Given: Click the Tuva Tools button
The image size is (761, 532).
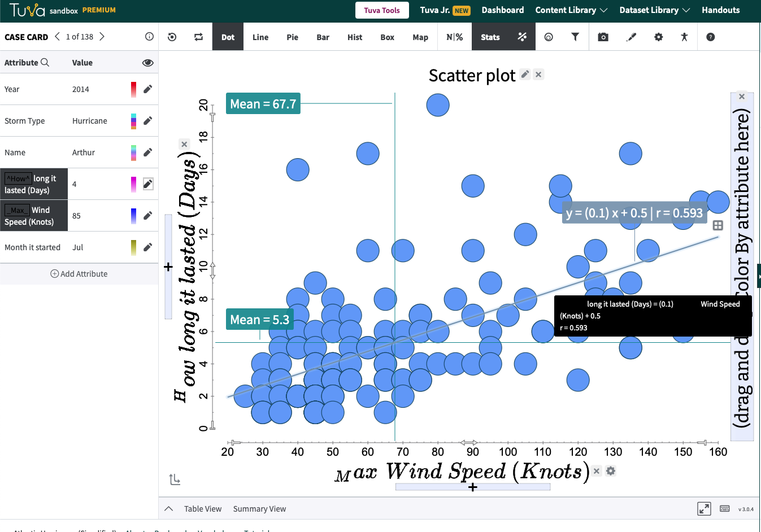Looking at the screenshot, I should click(382, 10).
